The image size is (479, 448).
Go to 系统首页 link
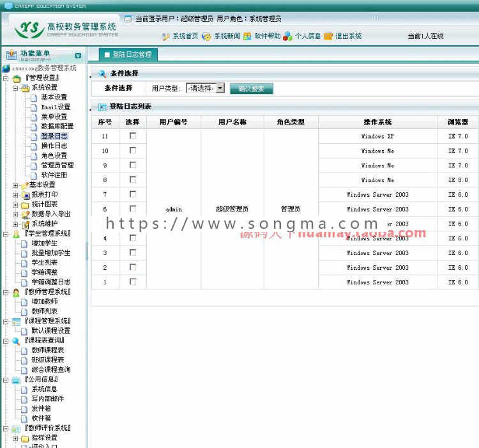point(185,36)
